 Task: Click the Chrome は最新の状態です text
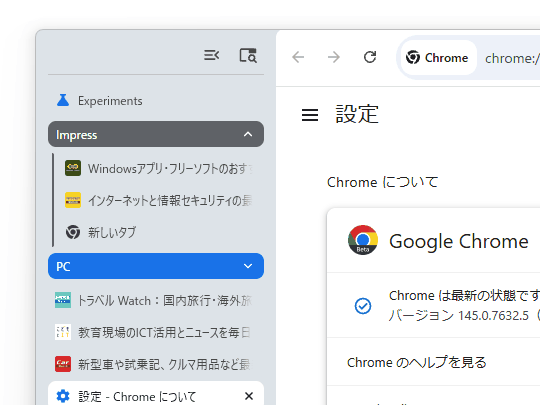(x=464, y=295)
